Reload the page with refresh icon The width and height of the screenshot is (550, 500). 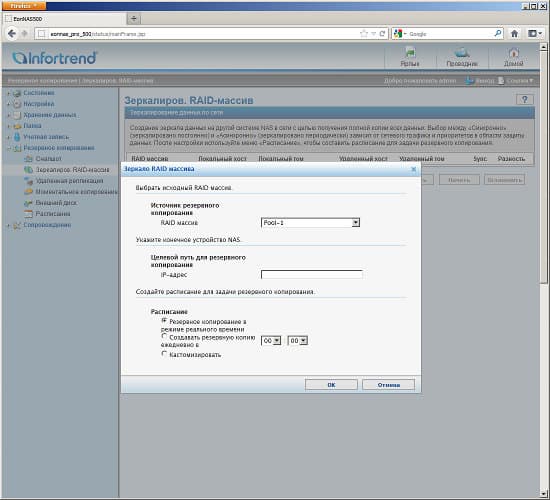[x=382, y=34]
